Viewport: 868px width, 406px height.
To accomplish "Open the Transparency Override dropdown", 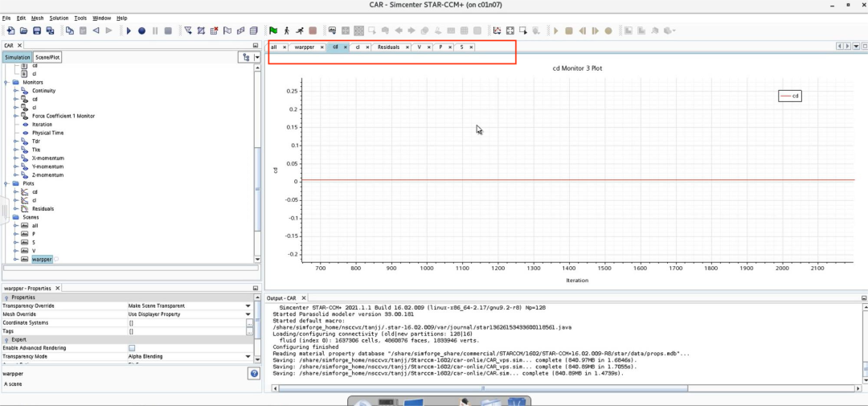I will (248, 306).
